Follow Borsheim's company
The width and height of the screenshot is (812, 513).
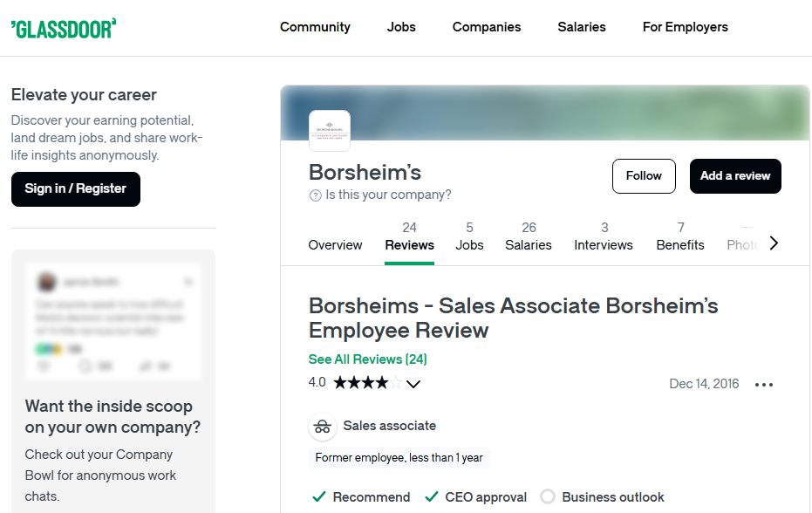(644, 176)
